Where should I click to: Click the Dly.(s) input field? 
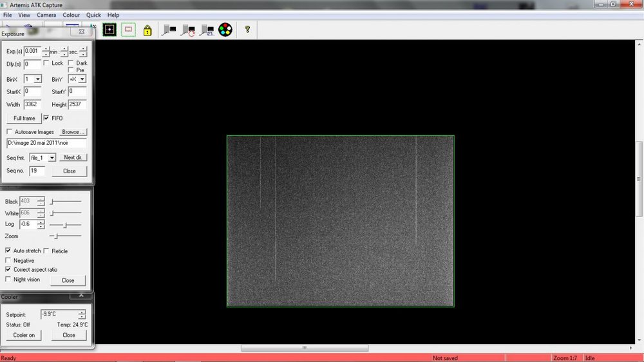click(32, 64)
